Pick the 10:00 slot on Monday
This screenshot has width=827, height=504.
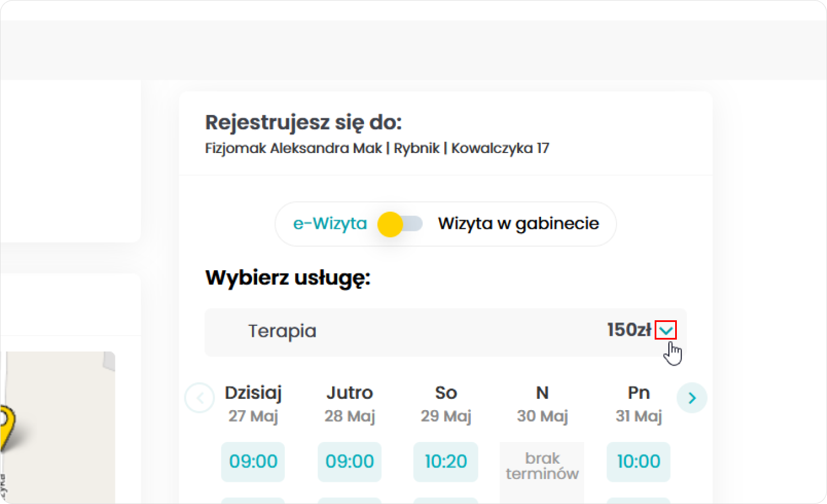(638, 461)
